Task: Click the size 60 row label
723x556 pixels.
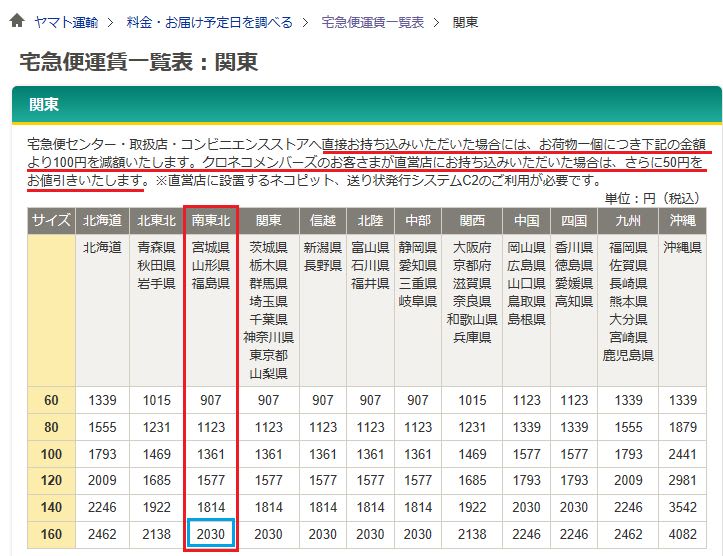Action: coord(51,400)
